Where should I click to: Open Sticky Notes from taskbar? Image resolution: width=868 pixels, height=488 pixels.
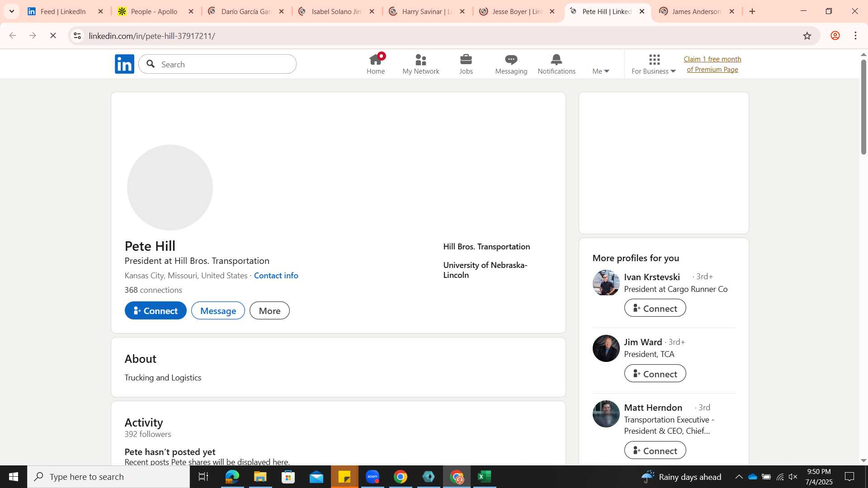(x=344, y=477)
